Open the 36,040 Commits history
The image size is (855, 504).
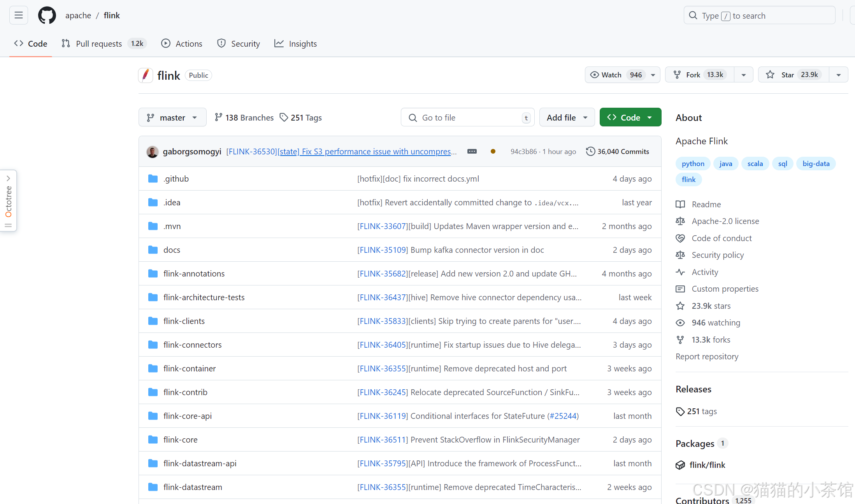point(618,151)
